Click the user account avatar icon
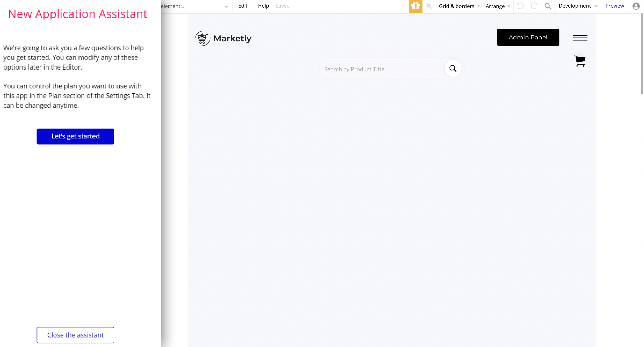The width and height of the screenshot is (644, 347). (x=636, y=6)
